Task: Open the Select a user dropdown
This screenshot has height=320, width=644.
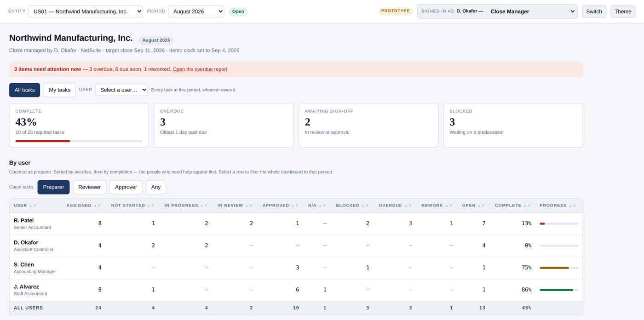Action: click(121, 90)
